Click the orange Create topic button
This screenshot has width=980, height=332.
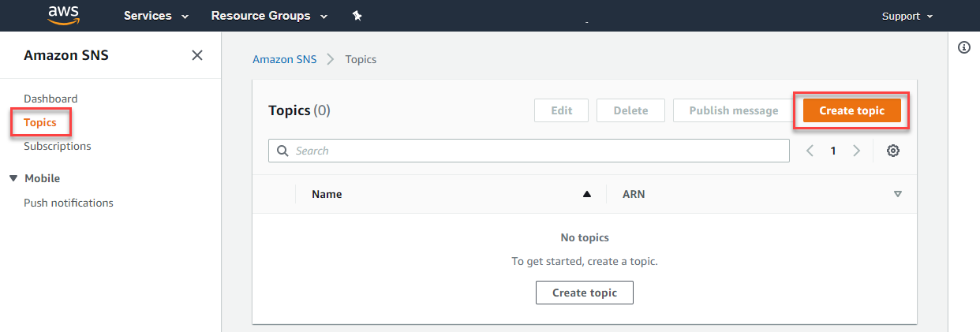pyautogui.click(x=852, y=110)
